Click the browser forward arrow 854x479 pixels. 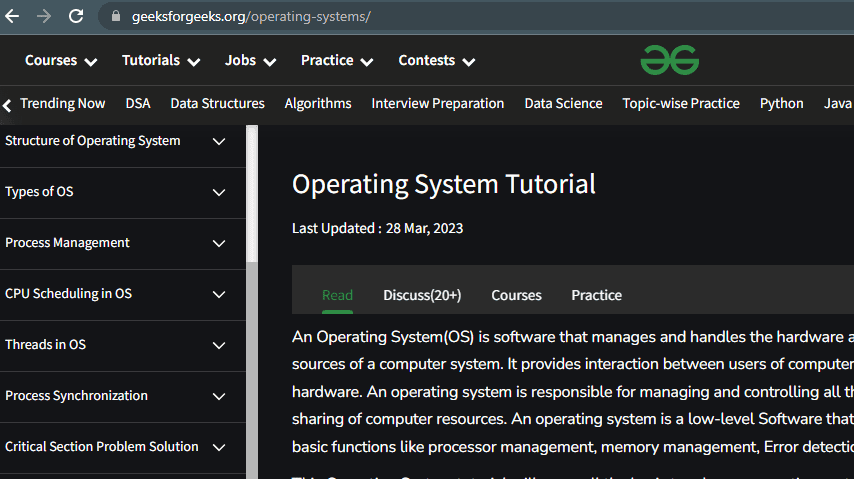pos(44,16)
